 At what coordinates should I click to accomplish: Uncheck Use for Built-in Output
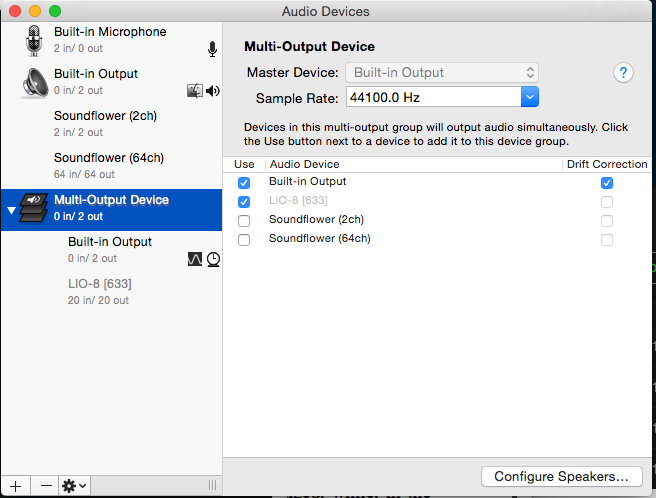click(244, 183)
